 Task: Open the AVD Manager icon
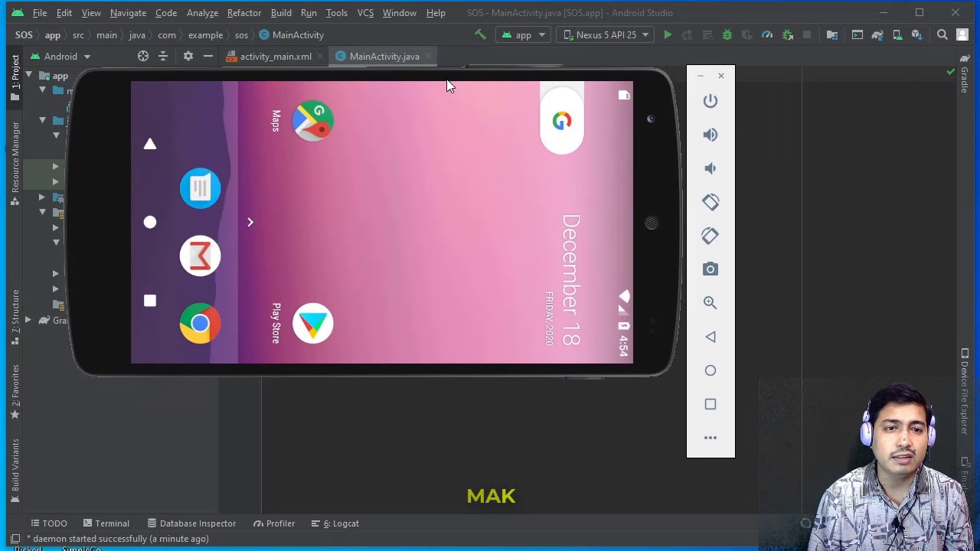click(x=897, y=34)
